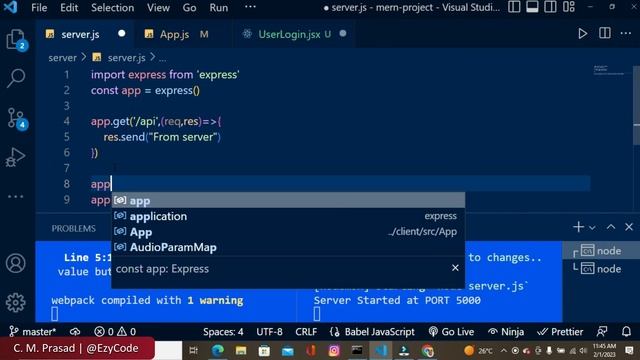The width and height of the screenshot is (640, 360).
Task: Open File Explorer from the taskbar
Action: tap(241, 350)
